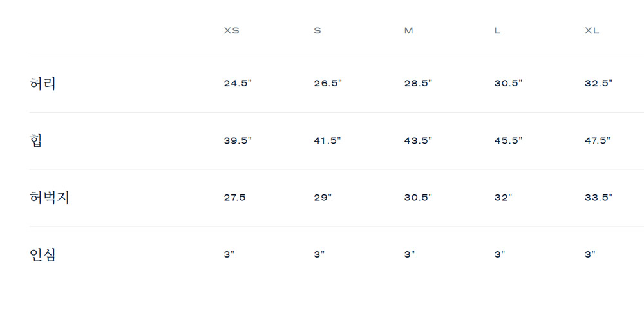Select the S size column header
This screenshot has width=644, height=322.
[317, 31]
